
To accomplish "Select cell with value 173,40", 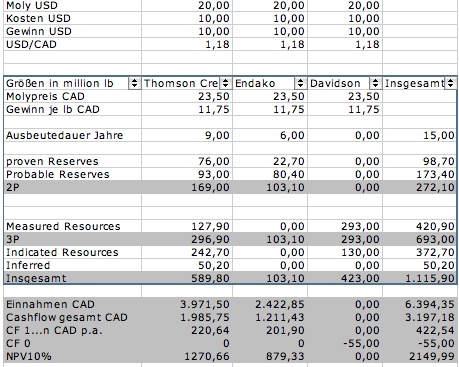I will [419, 174].
